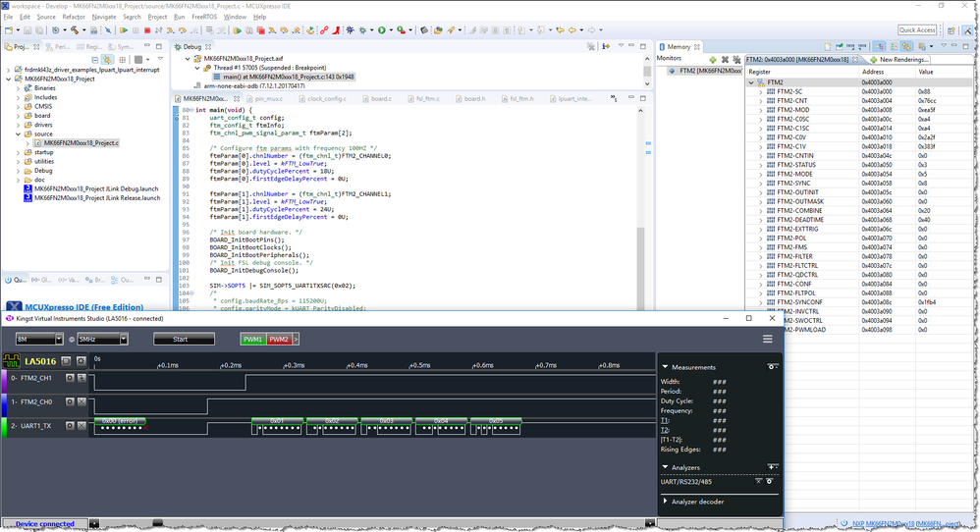
Task: Toggle PWM1 generator on
Action: point(252,339)
